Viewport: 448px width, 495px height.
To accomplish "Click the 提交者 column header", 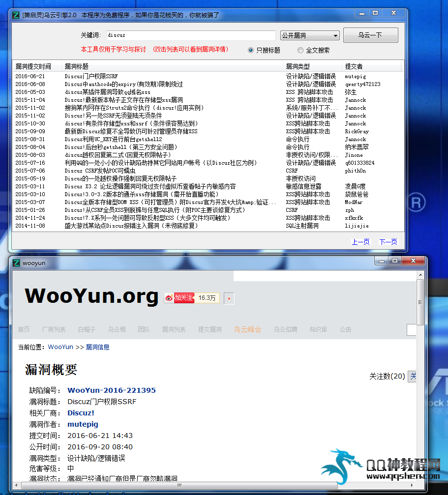I will pos(372,66).
